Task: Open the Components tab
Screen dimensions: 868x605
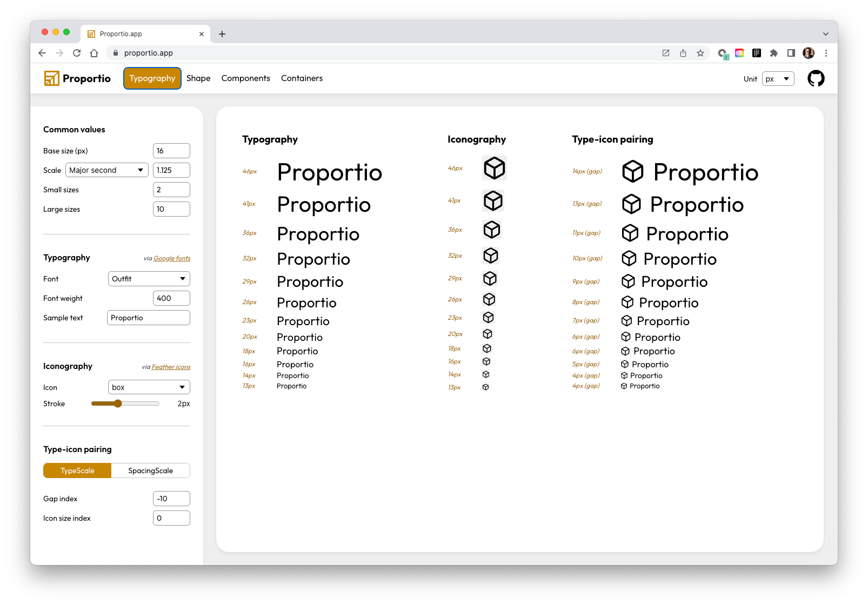Action: (x=245, y=78)
